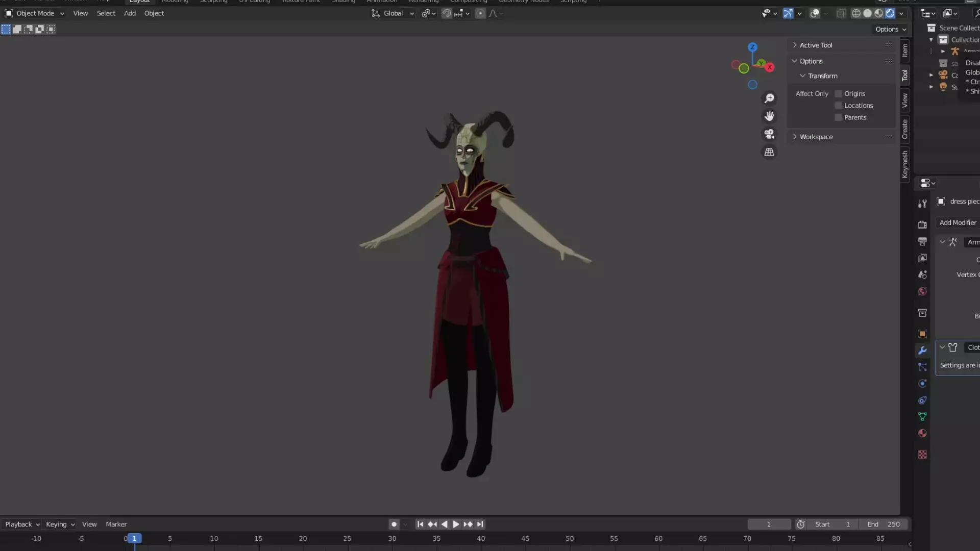Enable the Locations checkbox
The width and height of the screenshot is (980, 551).
838,106
